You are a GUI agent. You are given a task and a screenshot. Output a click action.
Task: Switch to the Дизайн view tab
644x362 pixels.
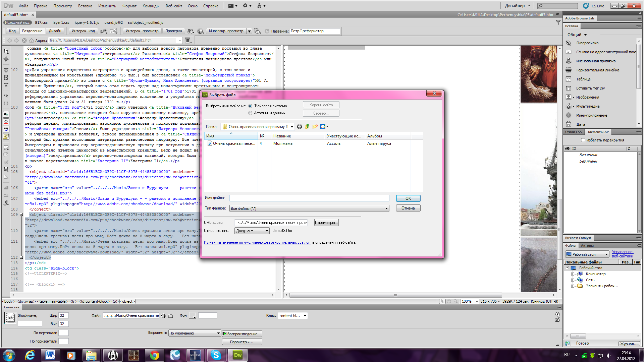pyautogui.click(x=55, y=31)
